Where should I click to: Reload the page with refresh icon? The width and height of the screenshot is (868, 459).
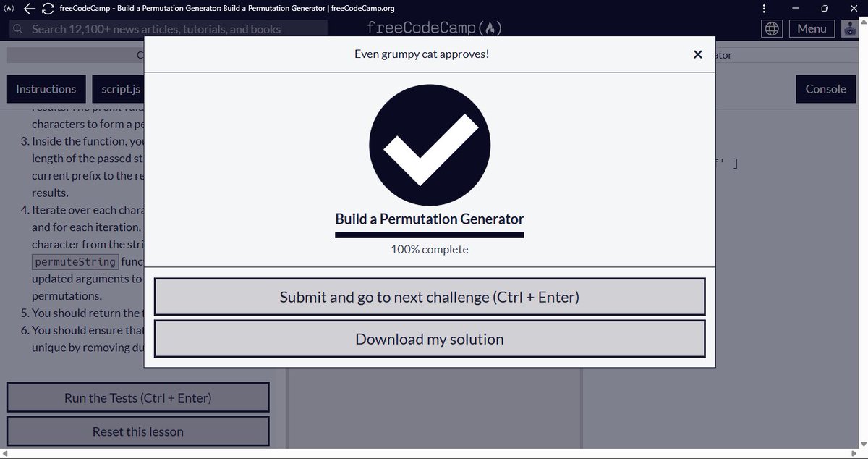(x=48, y=8)
